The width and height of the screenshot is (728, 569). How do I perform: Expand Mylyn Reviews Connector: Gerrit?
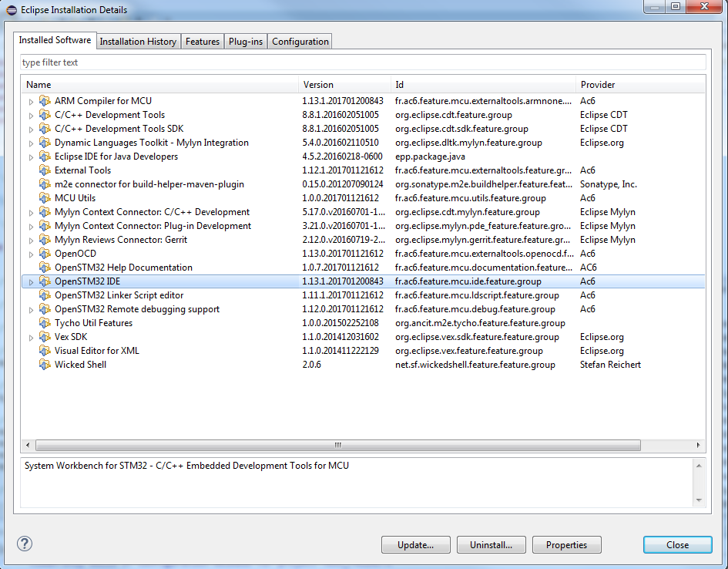[31, 241]
